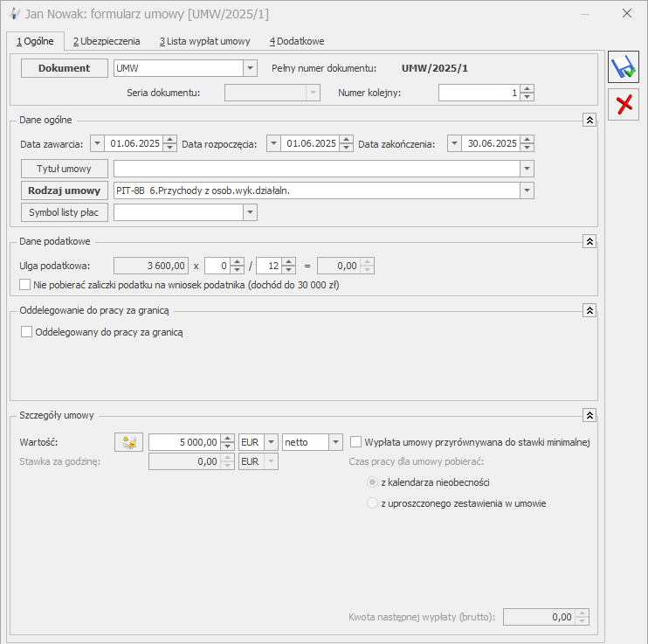Tick Wypłata umowy przyrównywana do stawki minimalnej
Viewport: 648px width, 644px height.
355,442
